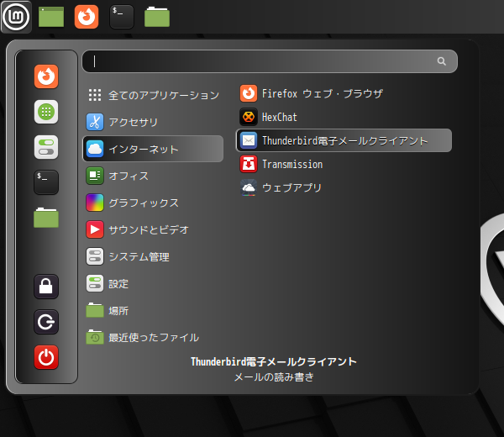Screen dimensions: 504x437
Task: Select the アクセサリ category
Action: [153, 122]
